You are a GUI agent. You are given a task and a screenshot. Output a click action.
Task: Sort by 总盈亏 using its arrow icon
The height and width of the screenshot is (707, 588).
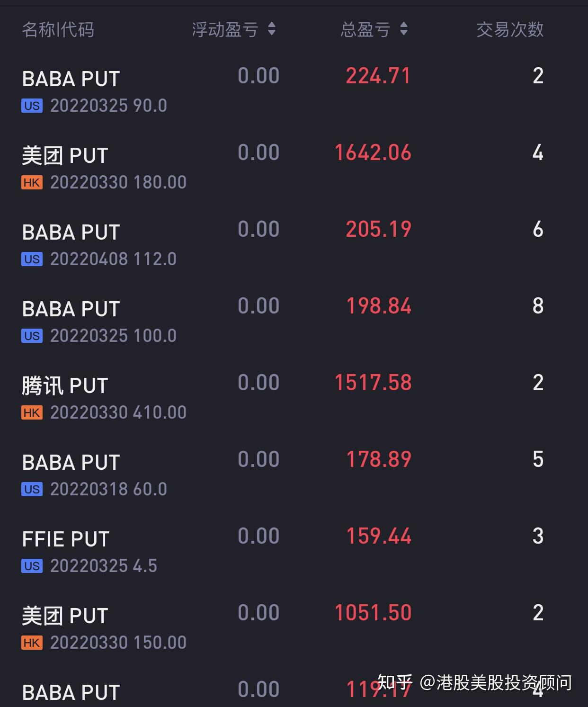point(404,29)
